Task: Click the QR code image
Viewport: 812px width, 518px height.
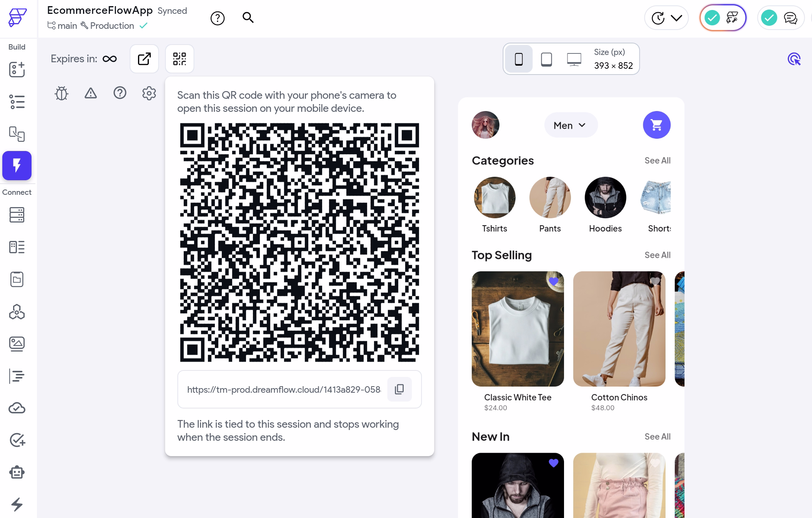Action: tap(300, 242)
